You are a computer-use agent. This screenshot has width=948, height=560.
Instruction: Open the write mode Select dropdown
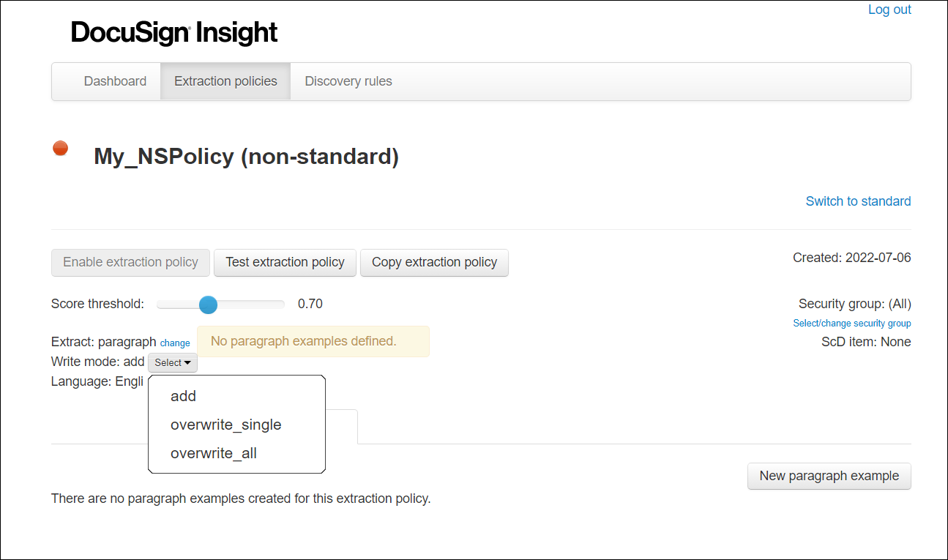pyautogui.click(x=172, y=362)
